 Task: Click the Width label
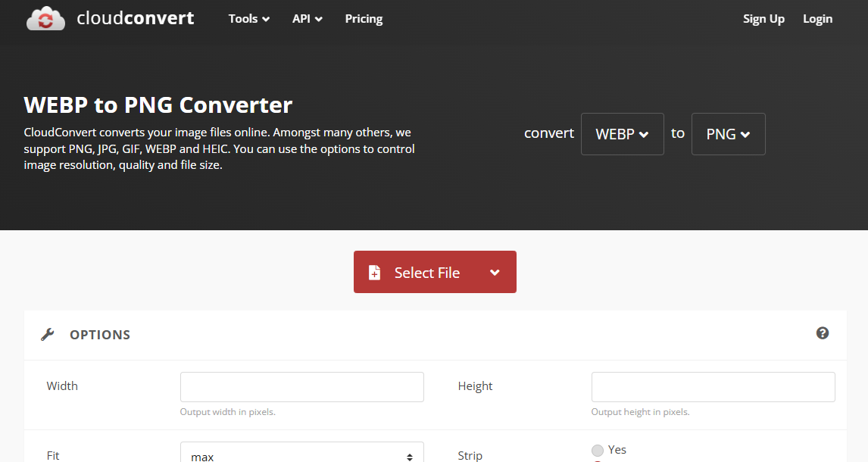tap(62, 386)
